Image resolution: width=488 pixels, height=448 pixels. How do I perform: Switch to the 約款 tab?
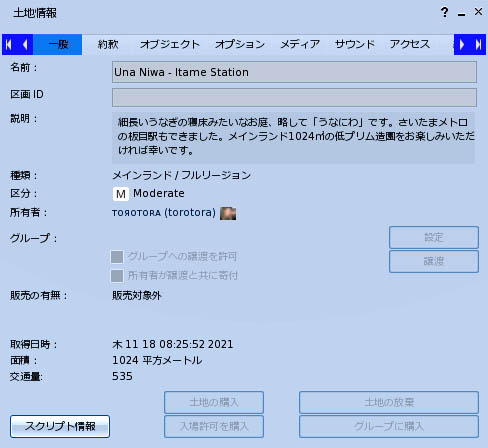(108, 44)
